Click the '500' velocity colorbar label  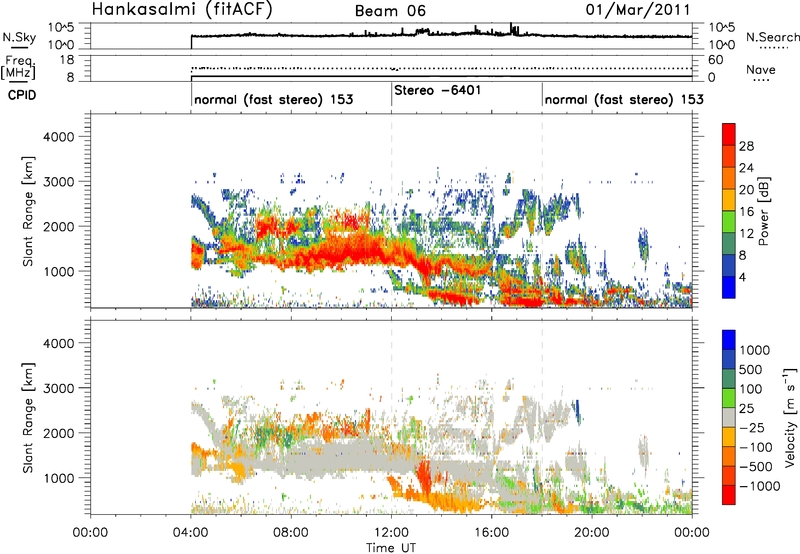click(x=751, y=370)
